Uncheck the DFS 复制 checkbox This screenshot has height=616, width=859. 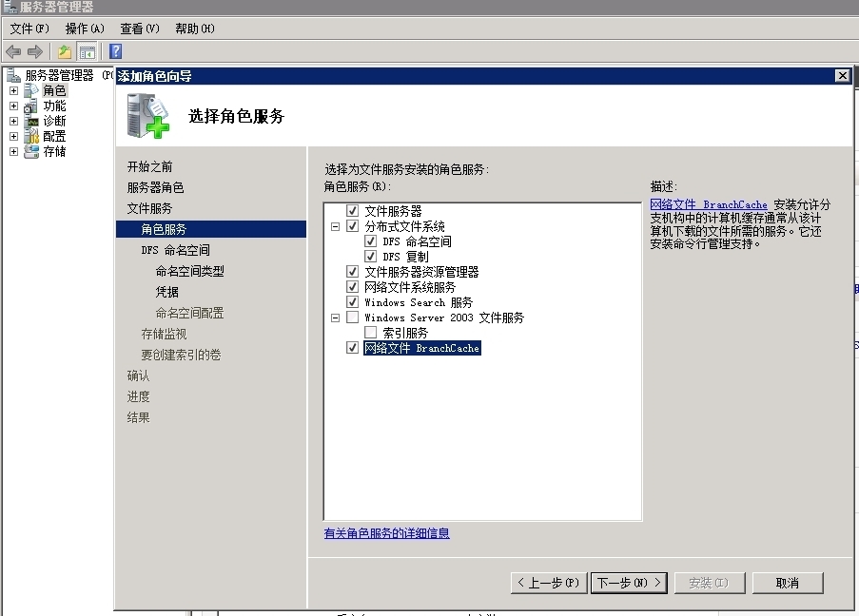(x=370, y=257)
